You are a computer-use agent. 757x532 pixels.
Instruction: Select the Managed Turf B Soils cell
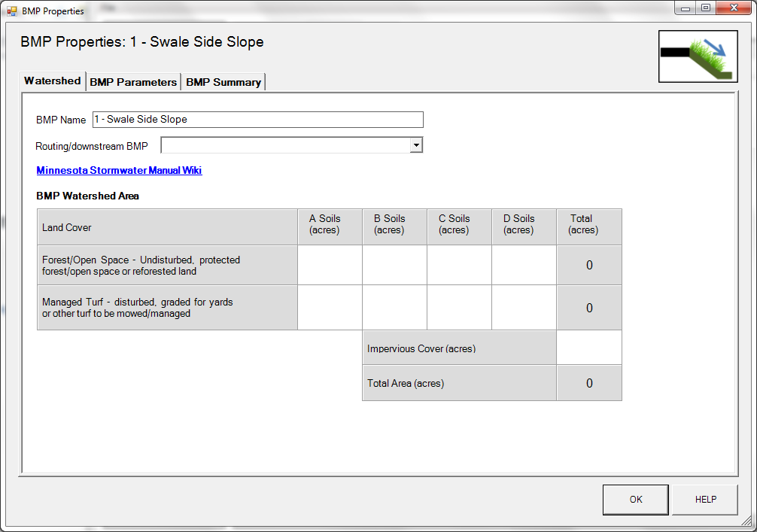[394, 308]
